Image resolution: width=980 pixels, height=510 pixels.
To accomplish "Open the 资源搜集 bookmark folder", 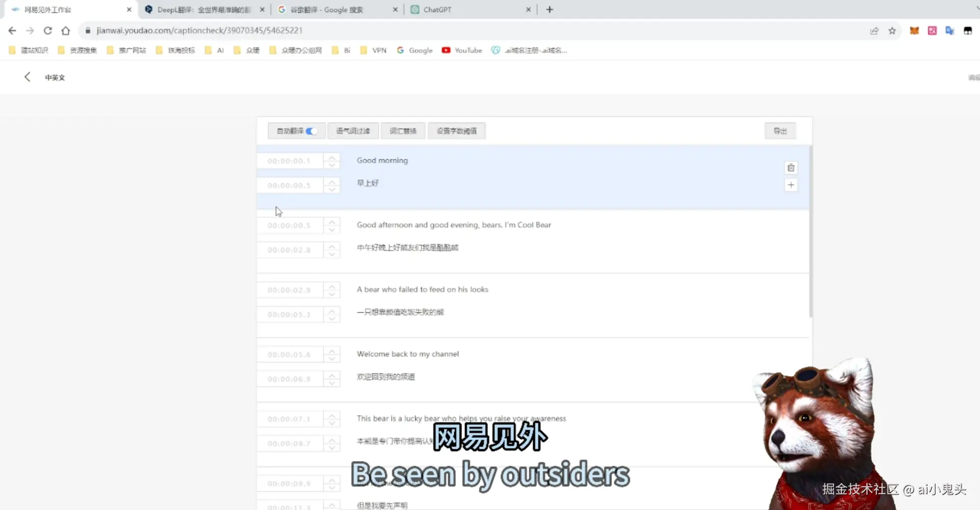I will pyautogui.click(x=77, y=50).
